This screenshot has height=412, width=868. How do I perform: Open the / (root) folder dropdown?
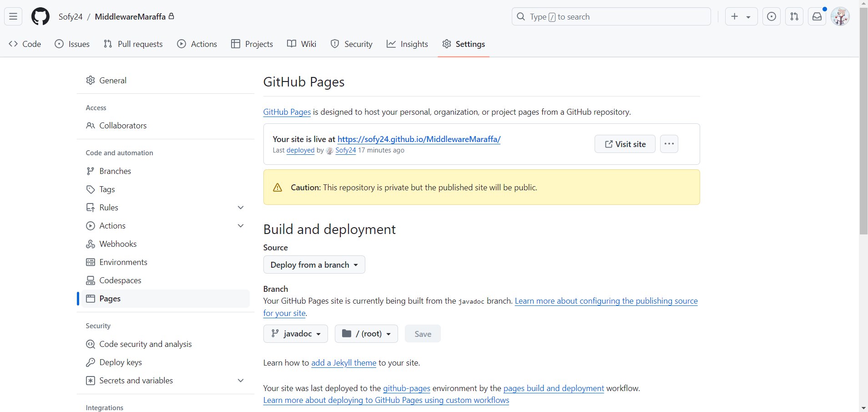tap(366, 334)
